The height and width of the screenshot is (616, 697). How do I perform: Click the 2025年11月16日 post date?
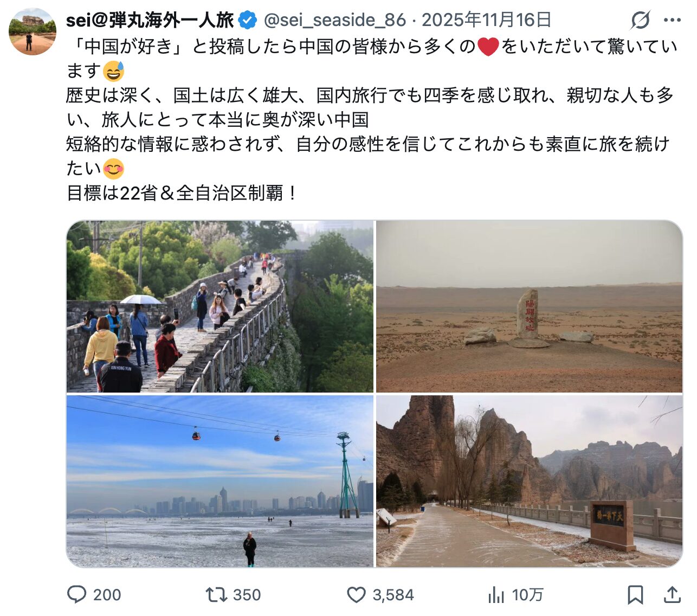click(486, 21)
